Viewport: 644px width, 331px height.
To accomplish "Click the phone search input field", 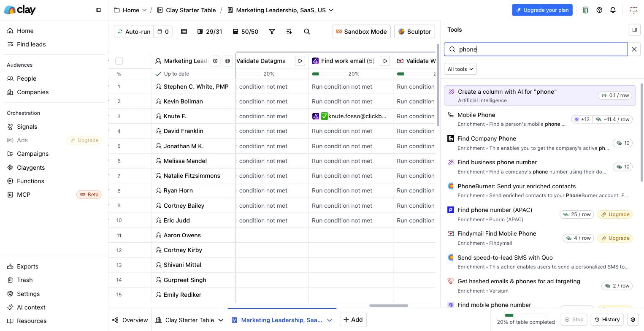I will point(536,49).
